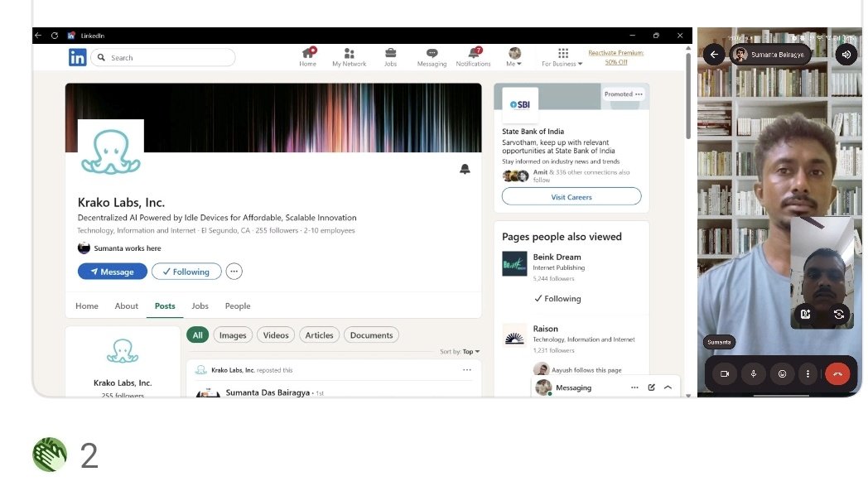Viewport: 868px width, 491px height.
Task: Select the All posts filter
Action: point(198,335)
